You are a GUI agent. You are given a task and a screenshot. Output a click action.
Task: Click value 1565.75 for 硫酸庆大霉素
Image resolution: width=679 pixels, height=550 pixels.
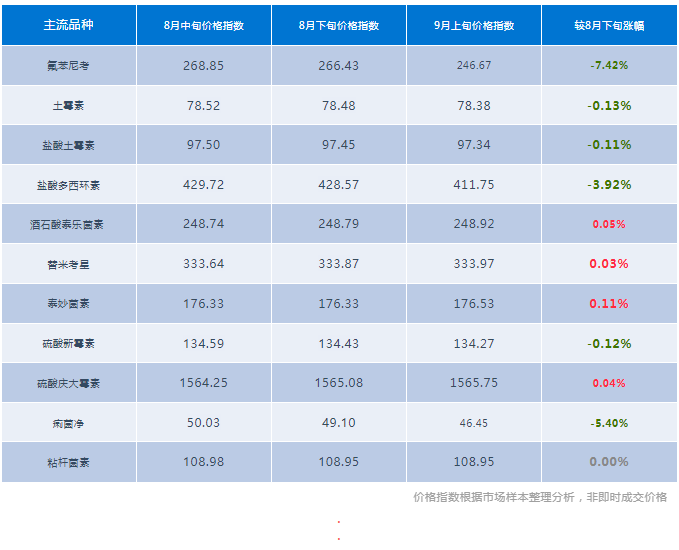click(474, 382)
